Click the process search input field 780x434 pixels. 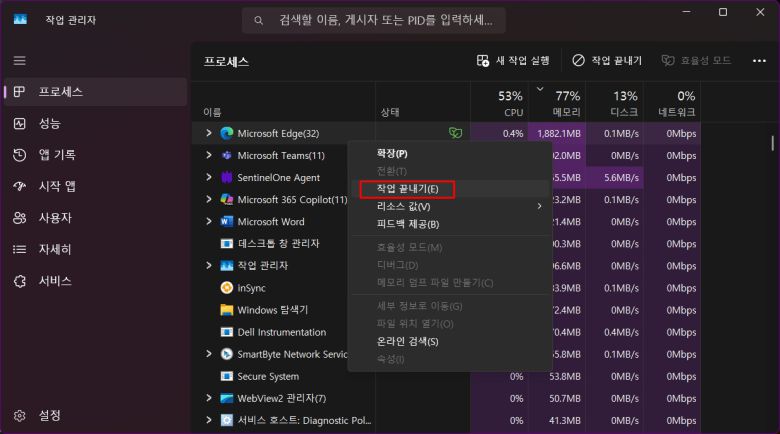click(x=380, y=20)
